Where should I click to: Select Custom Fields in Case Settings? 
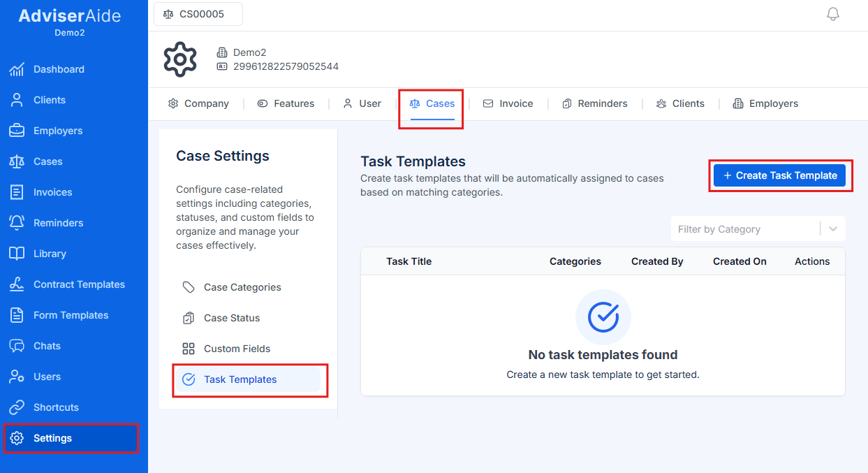pos(236,349)
